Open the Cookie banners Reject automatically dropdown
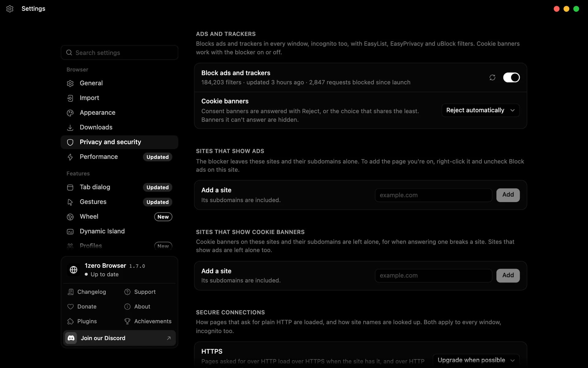This screenshot has width=588, height=368. [x=480, y=110]
